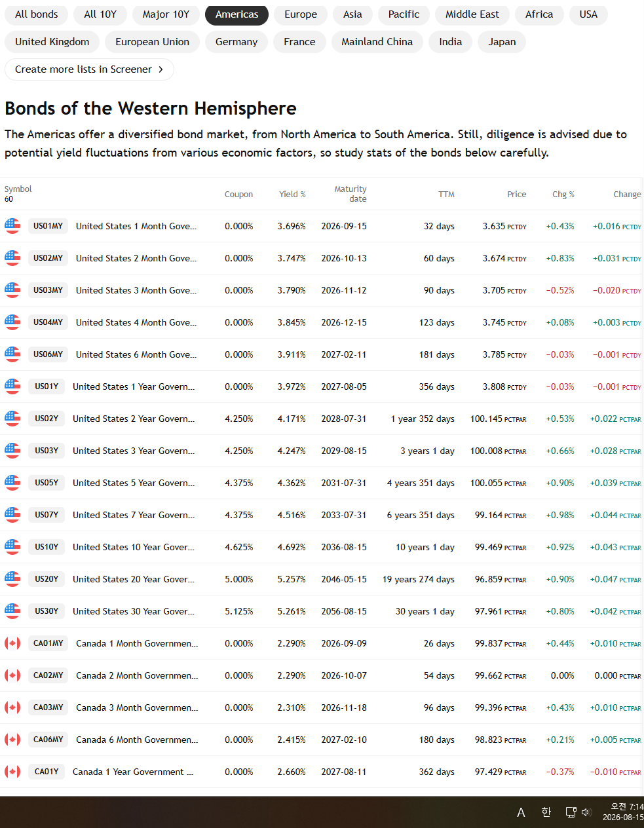Click the taskbar volume speaker icon

click(586, 812)
